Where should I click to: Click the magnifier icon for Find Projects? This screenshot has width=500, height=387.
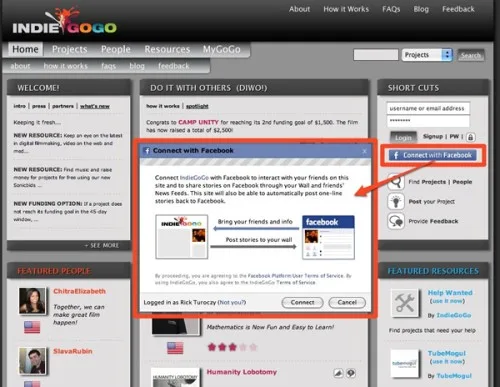point(396,182)
